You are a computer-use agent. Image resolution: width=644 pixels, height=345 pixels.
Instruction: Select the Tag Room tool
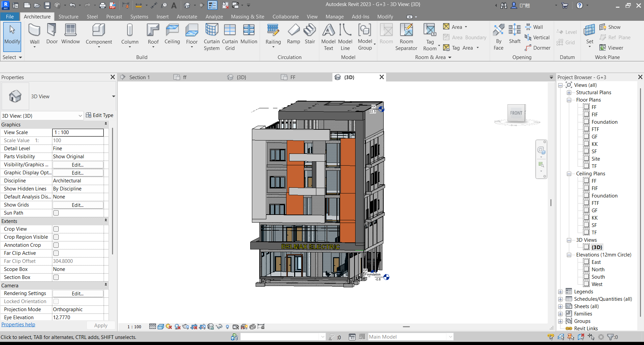click(x=430, y=37)
